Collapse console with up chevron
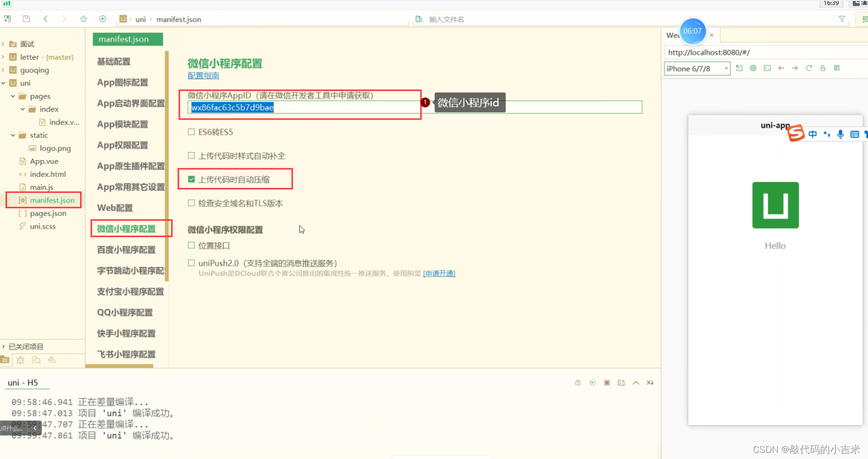Image resolution: width=868 pixels, height=459 pixels. click(636, 382)
